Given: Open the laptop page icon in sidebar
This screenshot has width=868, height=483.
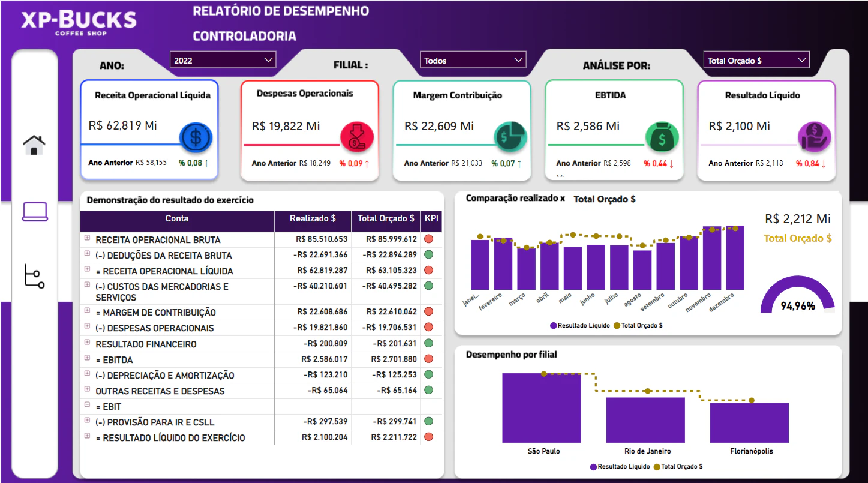Looking at the screenshot, I should 35,211.
